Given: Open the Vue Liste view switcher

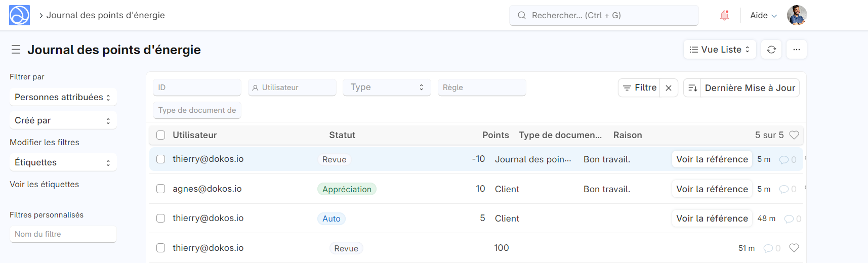Looking at the screenshot, I should pyautogui.click(x=720, y=50).
